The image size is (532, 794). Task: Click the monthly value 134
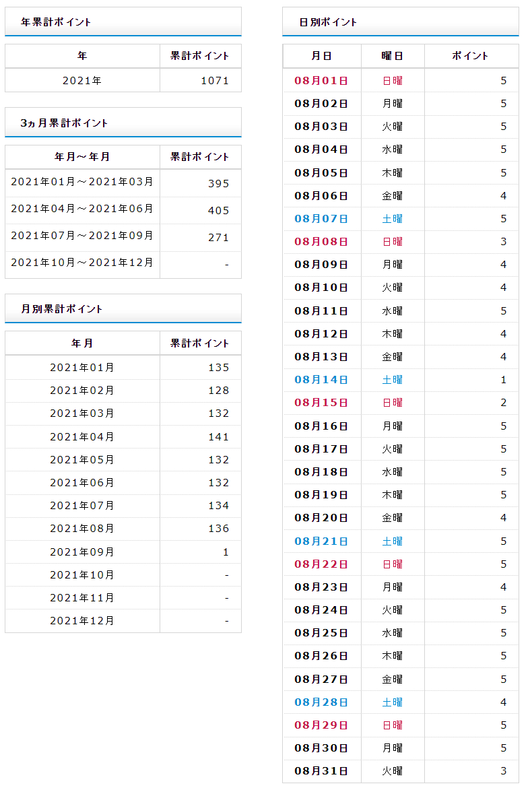219,505
